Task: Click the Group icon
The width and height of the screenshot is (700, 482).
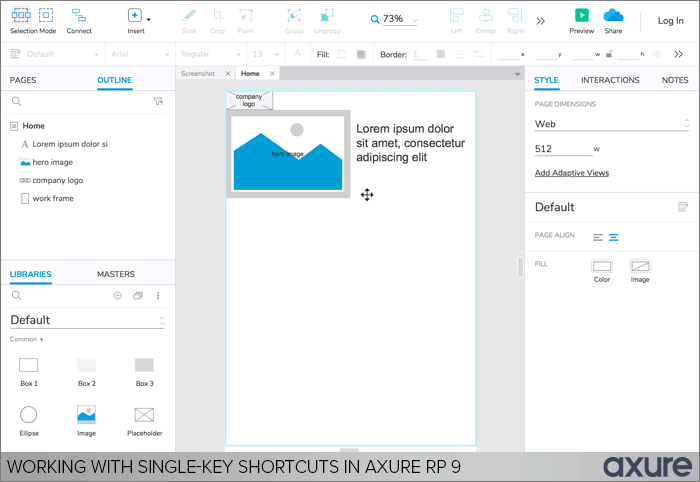Action: click(x=294, y=16)
